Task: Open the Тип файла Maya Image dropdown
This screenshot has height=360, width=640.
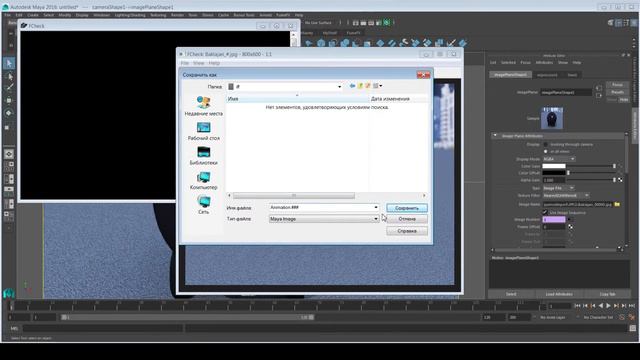Action: click(324, 219)
